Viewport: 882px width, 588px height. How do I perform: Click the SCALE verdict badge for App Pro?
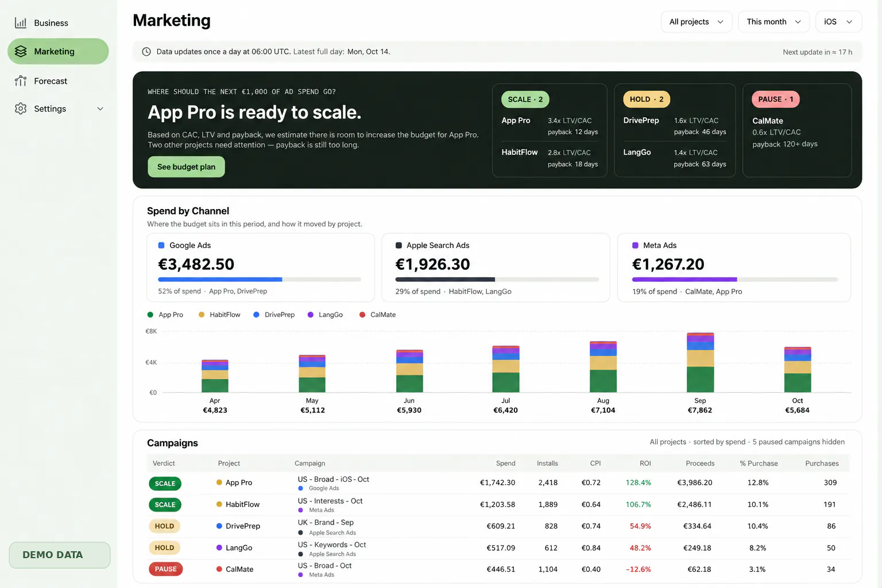click(165, 483)
